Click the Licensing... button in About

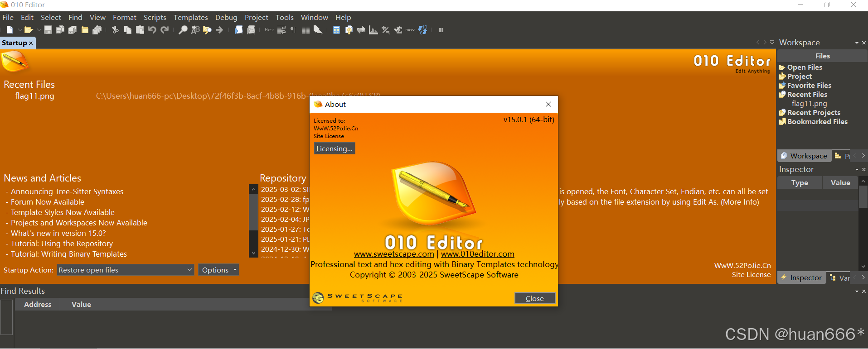pos(335,148)
